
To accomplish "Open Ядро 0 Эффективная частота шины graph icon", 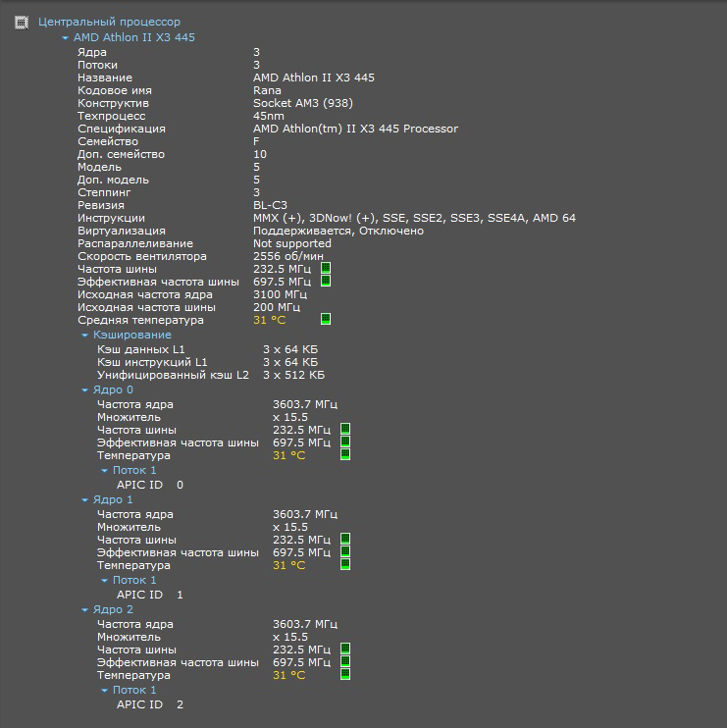I will 345,442.
